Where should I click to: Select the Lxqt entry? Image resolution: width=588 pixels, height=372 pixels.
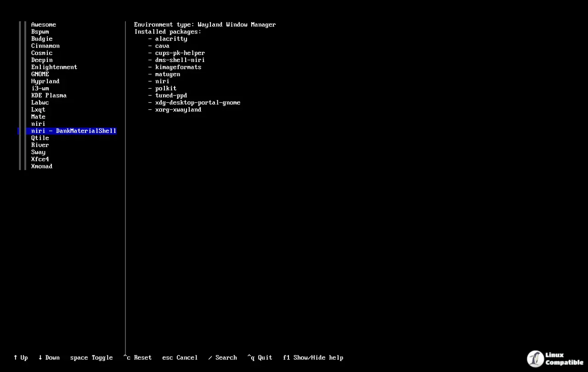(x=38, y=110)
